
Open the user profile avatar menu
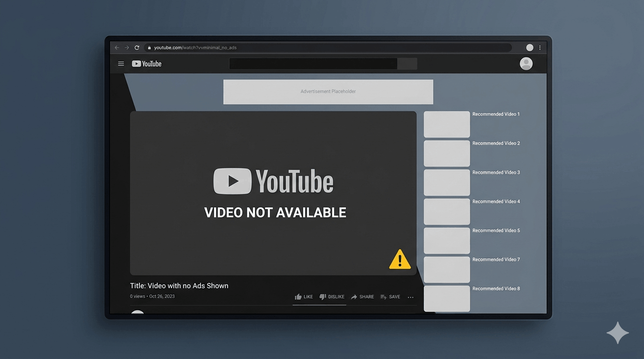tap(526, 64)
